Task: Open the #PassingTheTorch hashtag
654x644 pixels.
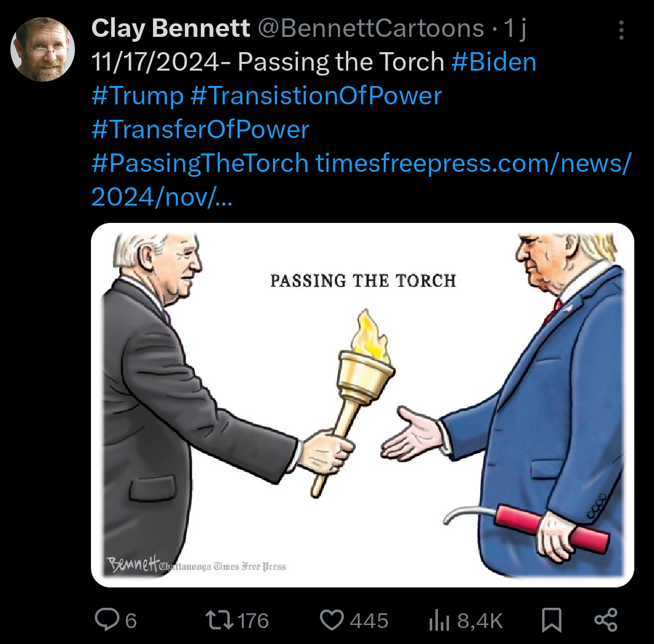Action: point(200,163)
